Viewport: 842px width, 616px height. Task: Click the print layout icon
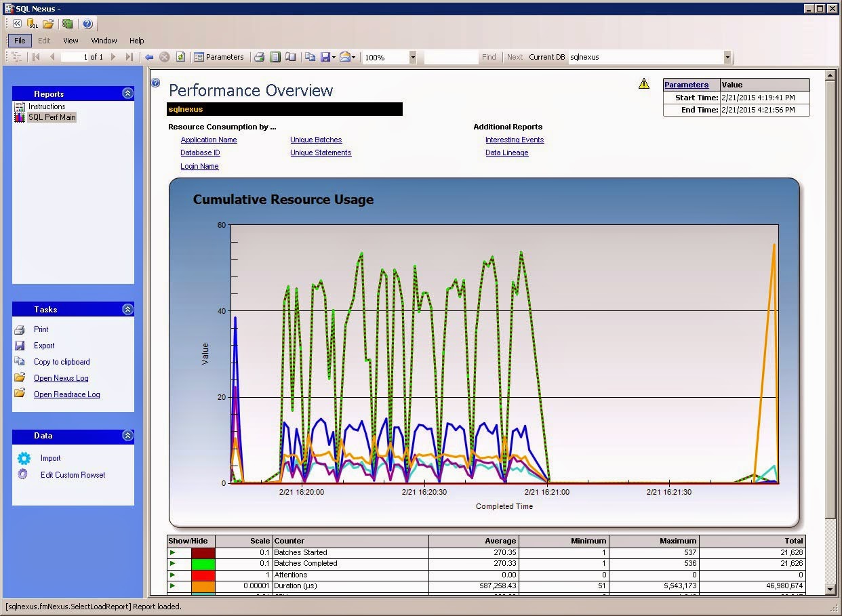[275, 57]
